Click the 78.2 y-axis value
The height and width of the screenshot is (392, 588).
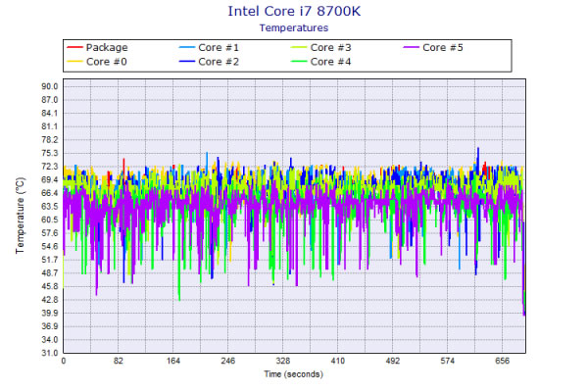click(50, 140)
